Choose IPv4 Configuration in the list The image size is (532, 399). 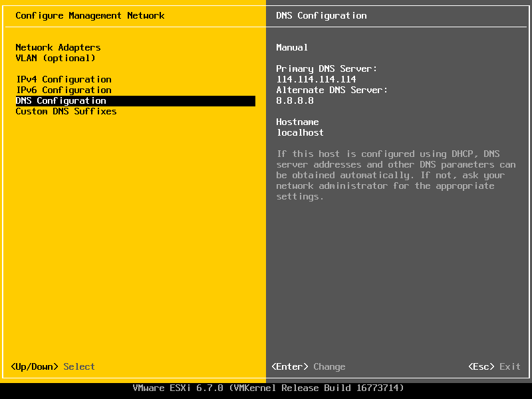tap(63, 79)
